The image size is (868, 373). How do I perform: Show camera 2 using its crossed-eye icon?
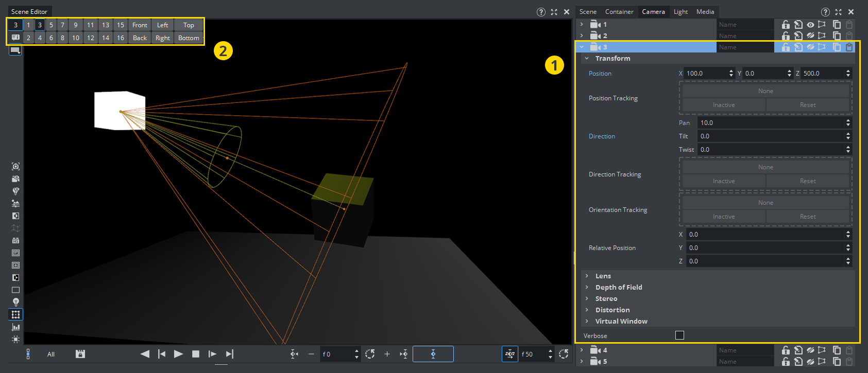(x=810, y=36)
